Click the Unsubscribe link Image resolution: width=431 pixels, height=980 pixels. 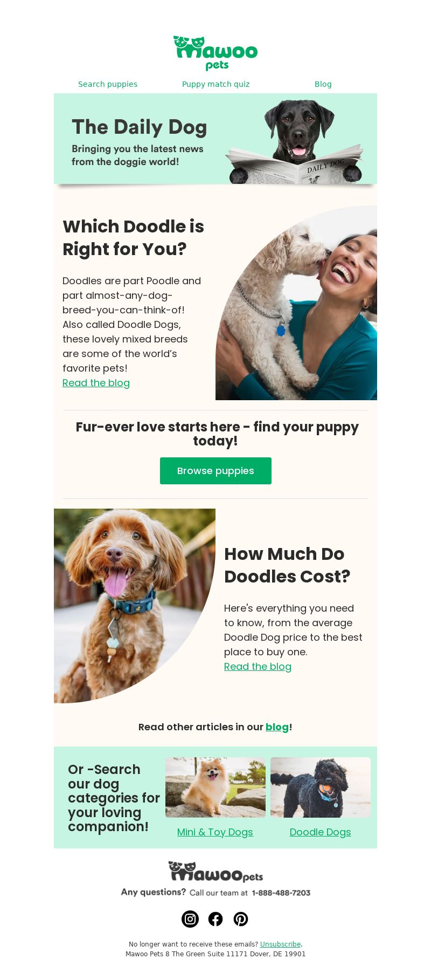[280, 944]
